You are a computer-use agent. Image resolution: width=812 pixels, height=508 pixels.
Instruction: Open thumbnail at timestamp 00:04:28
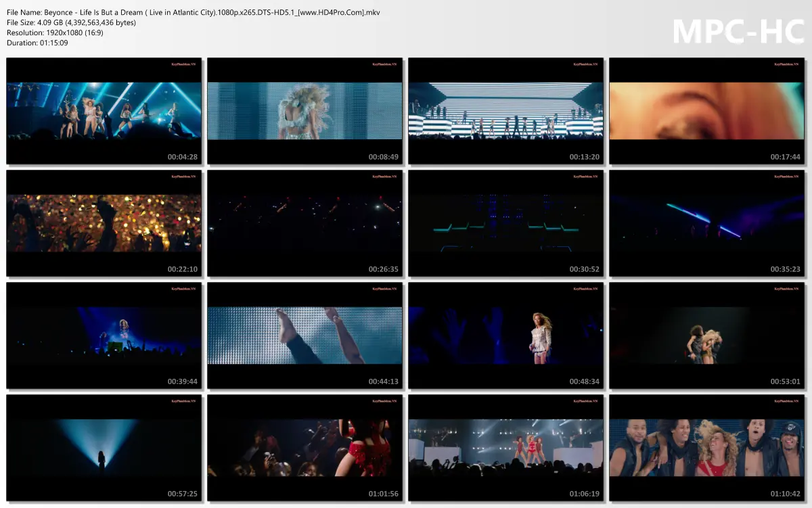point(103,112)
